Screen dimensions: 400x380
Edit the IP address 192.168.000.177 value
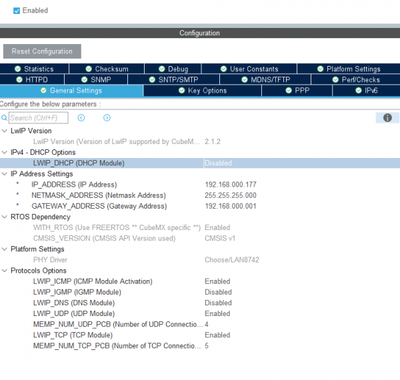pos(231,184)
